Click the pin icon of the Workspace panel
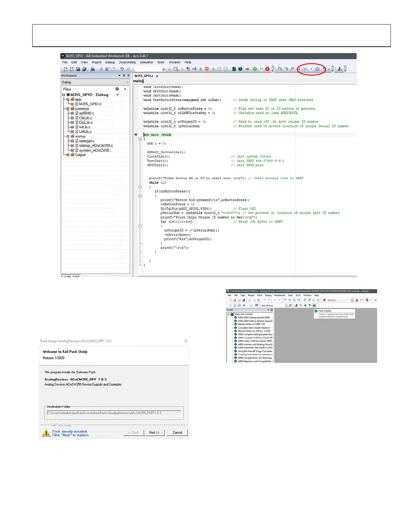411x532 pixels. tap(124, 76)
